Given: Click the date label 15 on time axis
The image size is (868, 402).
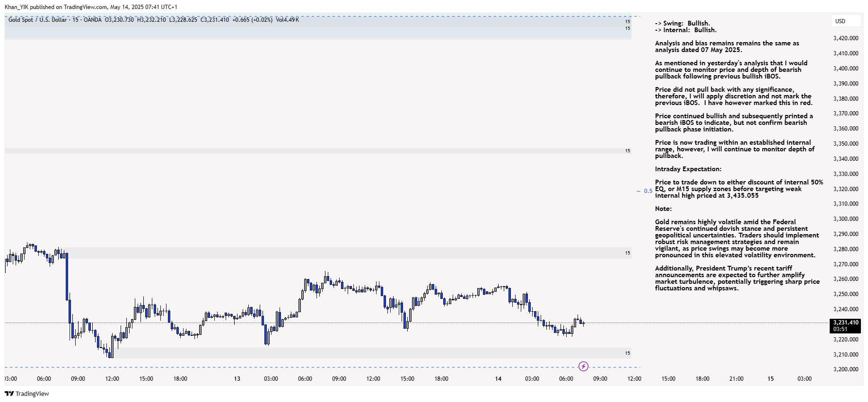Looking at the screenshot, I should (771, 379).
